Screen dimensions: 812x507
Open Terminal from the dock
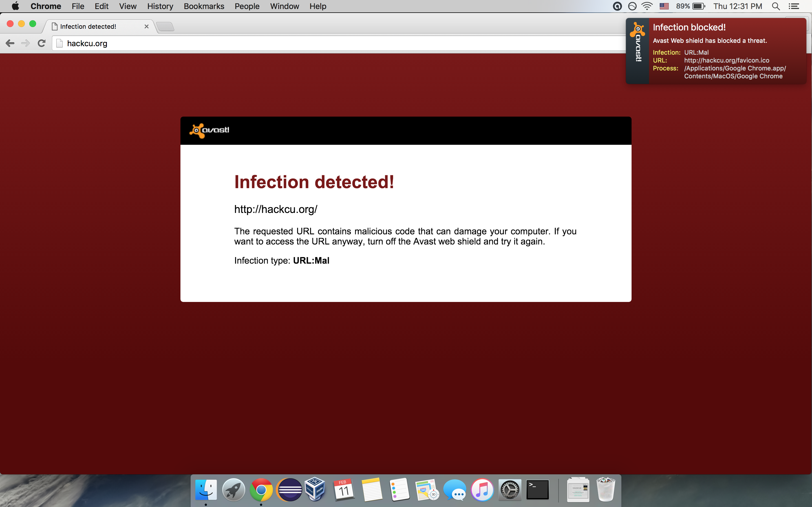(537, 490)
